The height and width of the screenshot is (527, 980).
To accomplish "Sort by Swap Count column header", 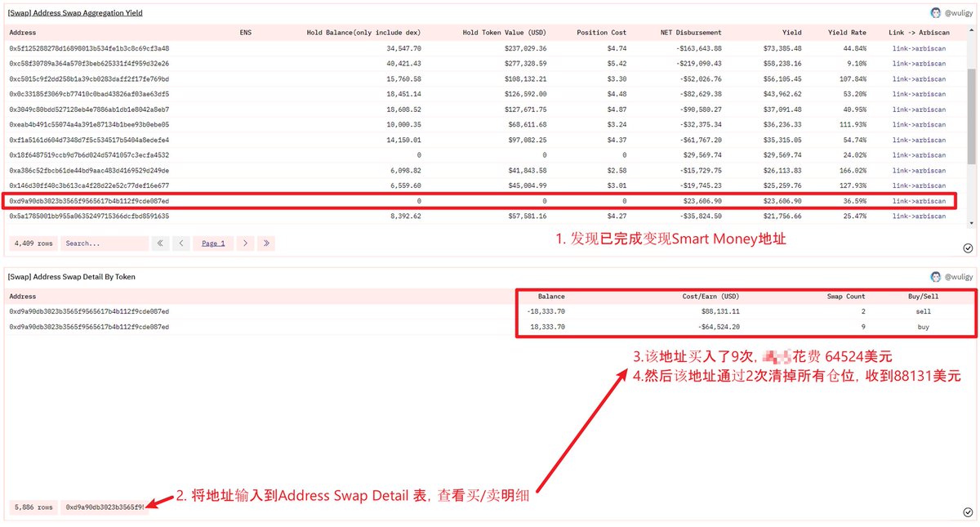I will click(845, 297).
